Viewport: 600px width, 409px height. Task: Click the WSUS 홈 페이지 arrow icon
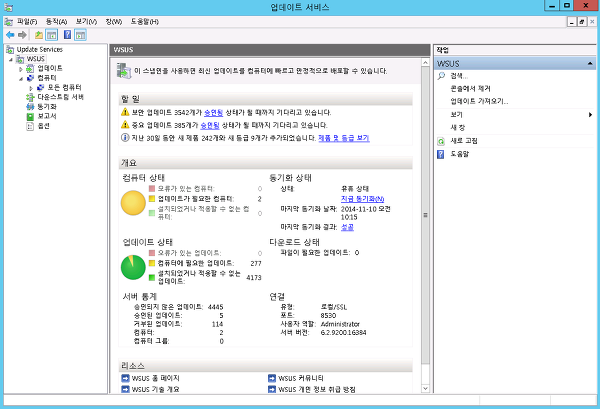(x=125, y=378)
